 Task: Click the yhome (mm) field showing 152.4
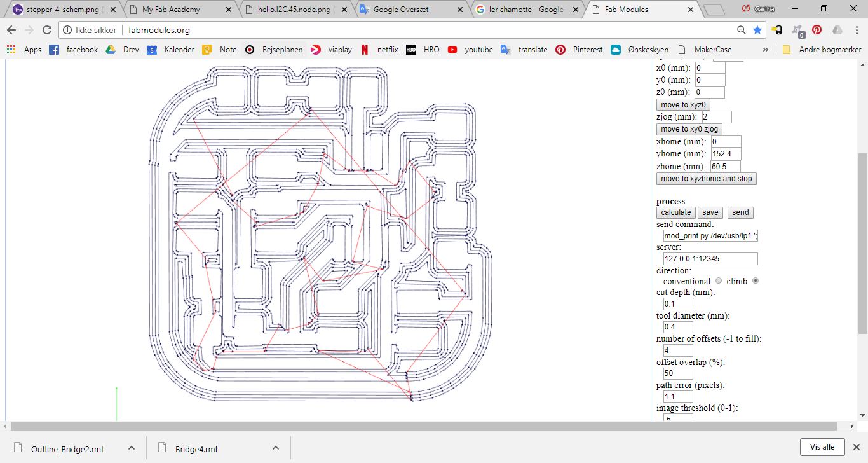click(726, 154)
